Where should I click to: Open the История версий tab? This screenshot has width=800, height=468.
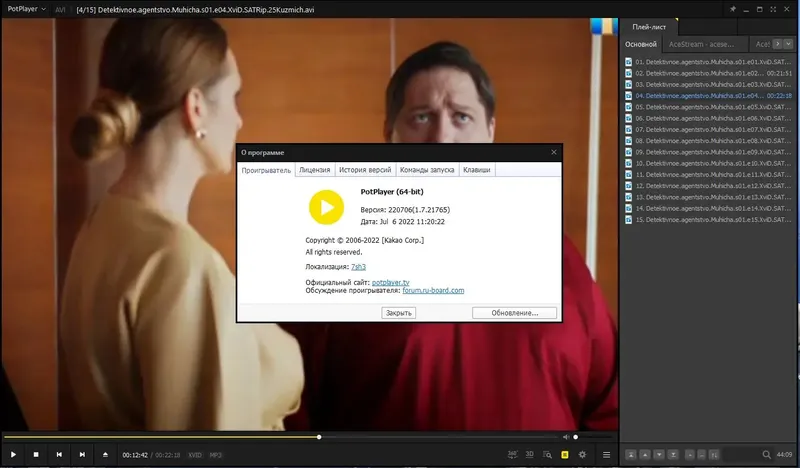coord(365,170)
